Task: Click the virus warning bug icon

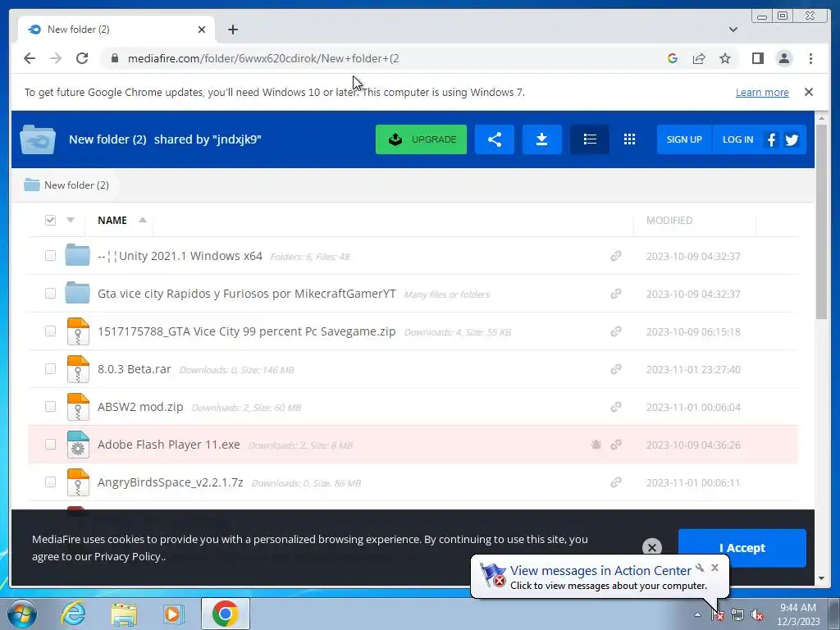Action: (x=596, y=445)
